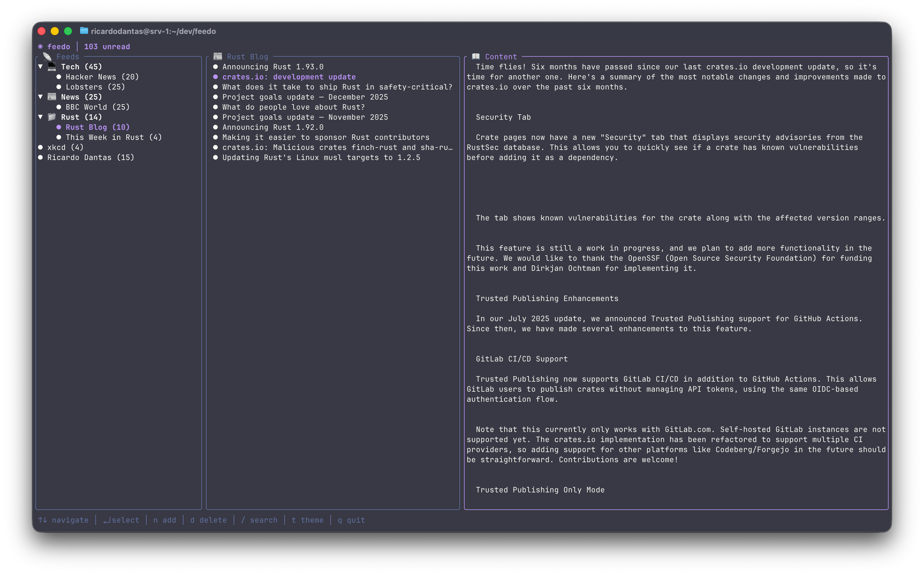The height and width of the screenshot is (575, 924).
Task: Click the book icon beside Content
Action: [x=476, y=57]
